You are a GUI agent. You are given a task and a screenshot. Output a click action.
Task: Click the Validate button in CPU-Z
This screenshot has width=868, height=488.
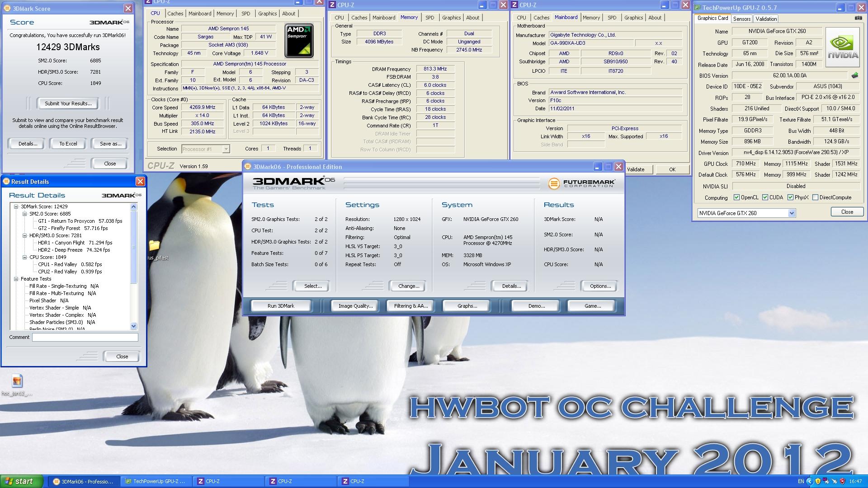(636, 169)
